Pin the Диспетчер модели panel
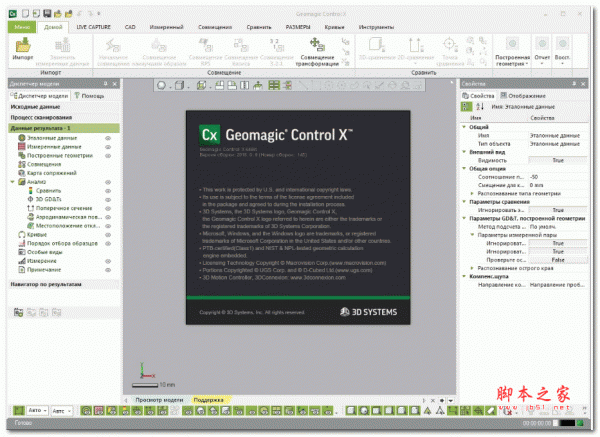 106,84
